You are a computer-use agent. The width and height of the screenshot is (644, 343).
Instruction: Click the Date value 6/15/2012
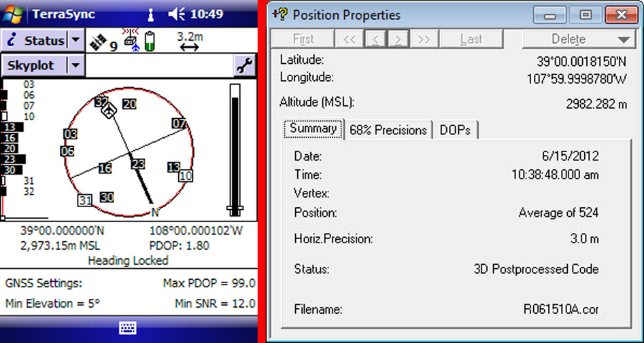571,156
